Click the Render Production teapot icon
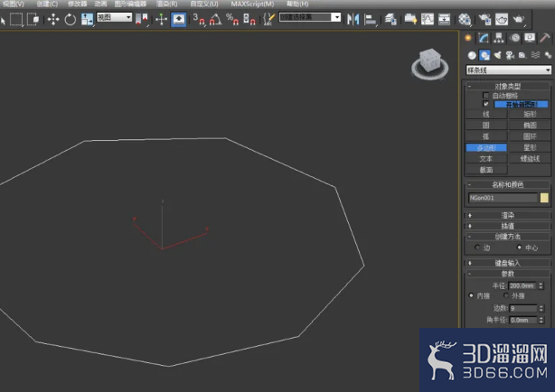The height and width of the screenshot is (392, 555). tap(519, 19)
